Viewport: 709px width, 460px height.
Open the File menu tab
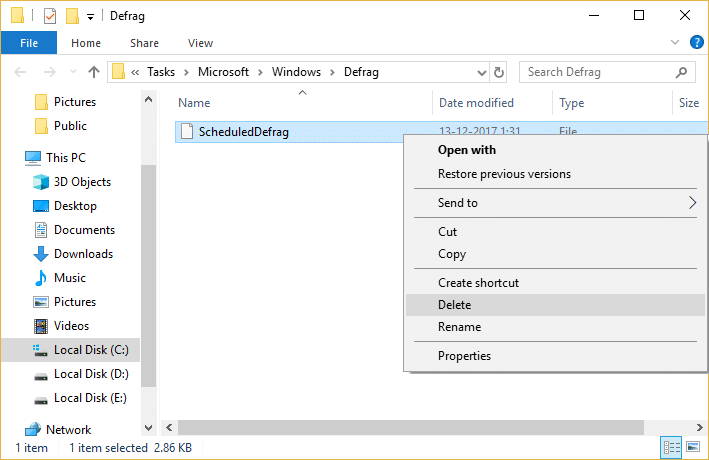(29, 43)
